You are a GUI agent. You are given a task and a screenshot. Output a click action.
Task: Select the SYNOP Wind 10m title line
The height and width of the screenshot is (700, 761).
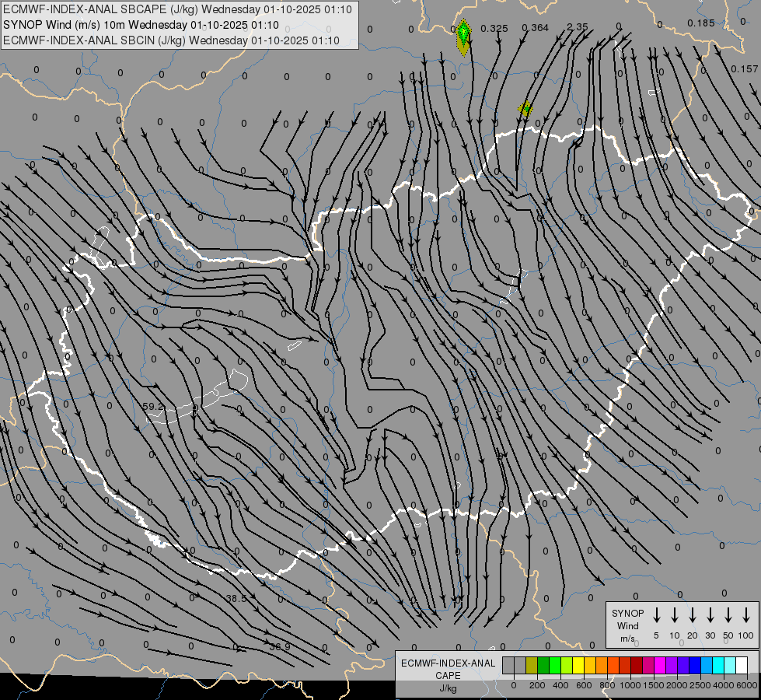pos(141,25)
